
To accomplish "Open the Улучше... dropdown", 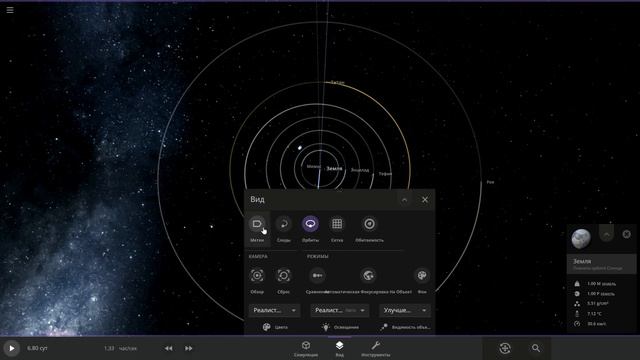I will pyautogui.click(x=404, y=311).
